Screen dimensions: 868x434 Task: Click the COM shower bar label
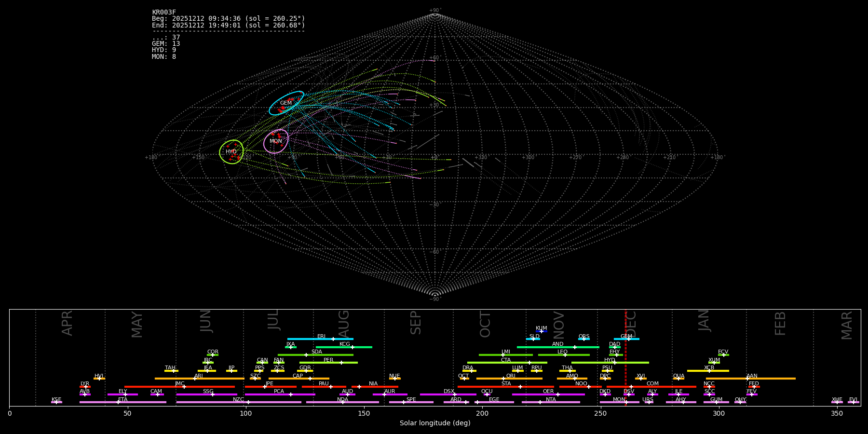652,384
